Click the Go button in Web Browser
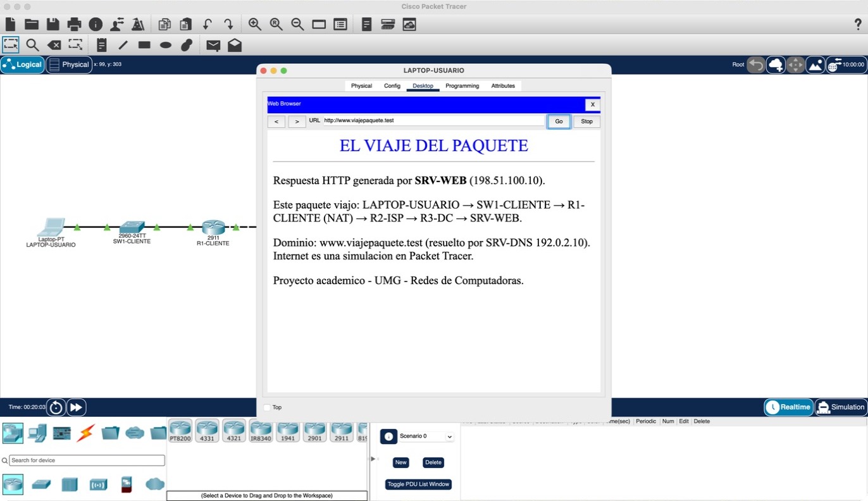 (x=559, y=121)
